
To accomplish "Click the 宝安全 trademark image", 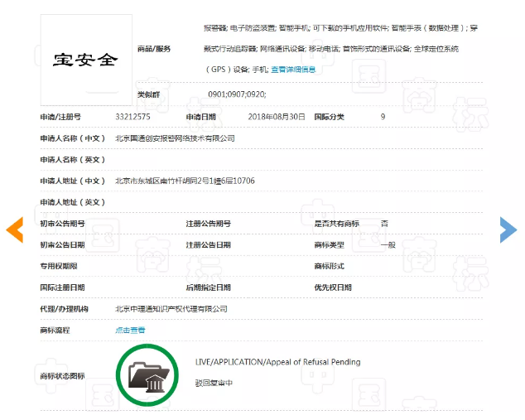I will pos(86,60).
